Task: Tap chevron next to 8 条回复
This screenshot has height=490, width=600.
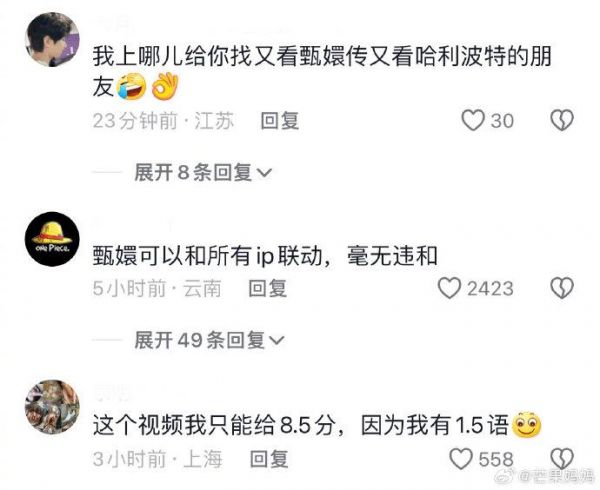Action: tap(264, 173)
